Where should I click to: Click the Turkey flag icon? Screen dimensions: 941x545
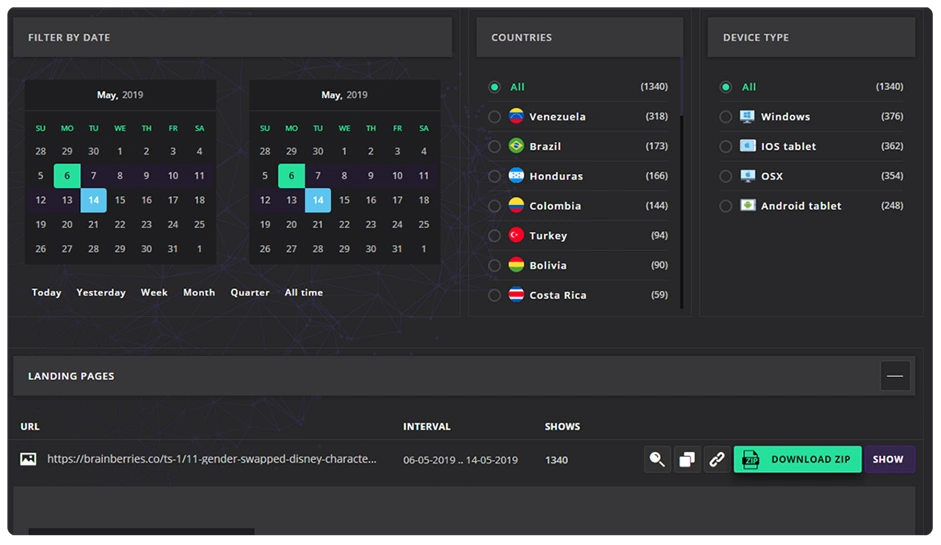click(x=516, y=236)
